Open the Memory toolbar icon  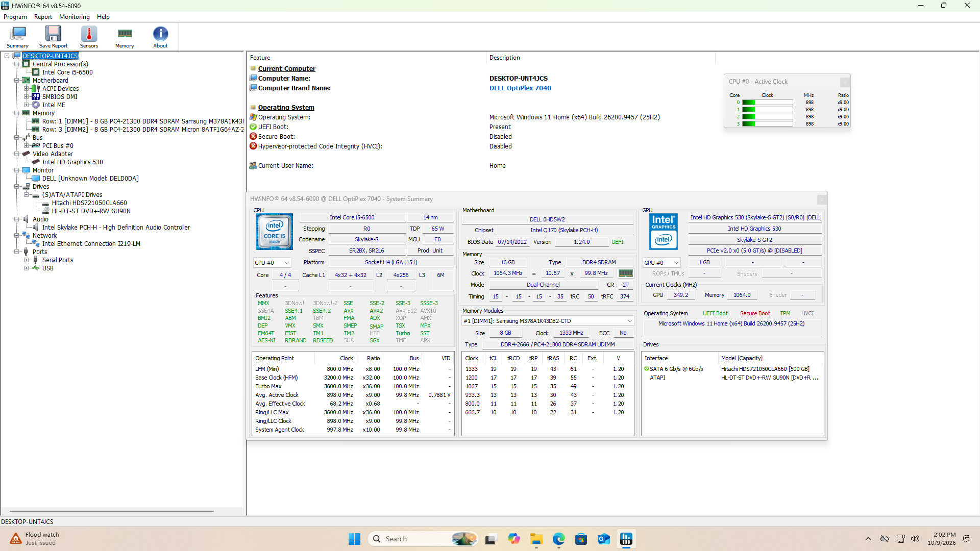point(125,37)
